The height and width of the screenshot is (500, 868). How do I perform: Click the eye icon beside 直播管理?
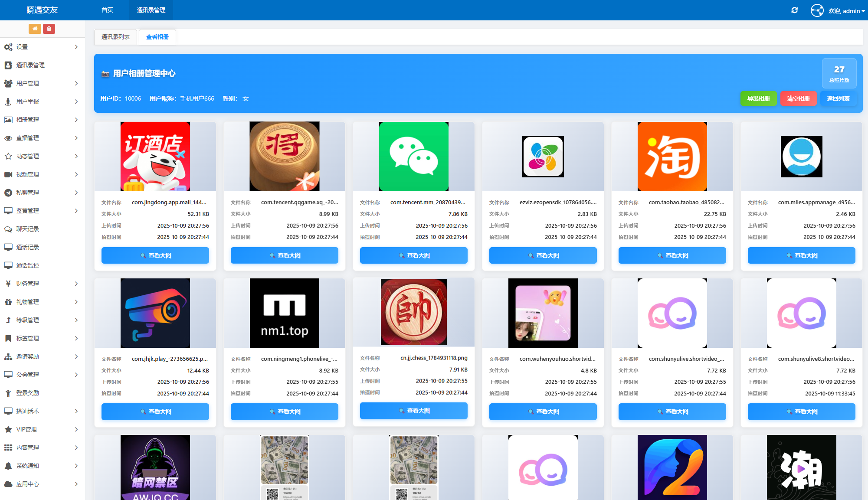(8, 138)
